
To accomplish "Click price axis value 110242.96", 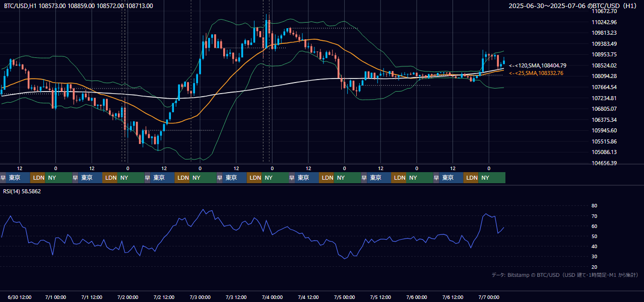I will [604, 22].
